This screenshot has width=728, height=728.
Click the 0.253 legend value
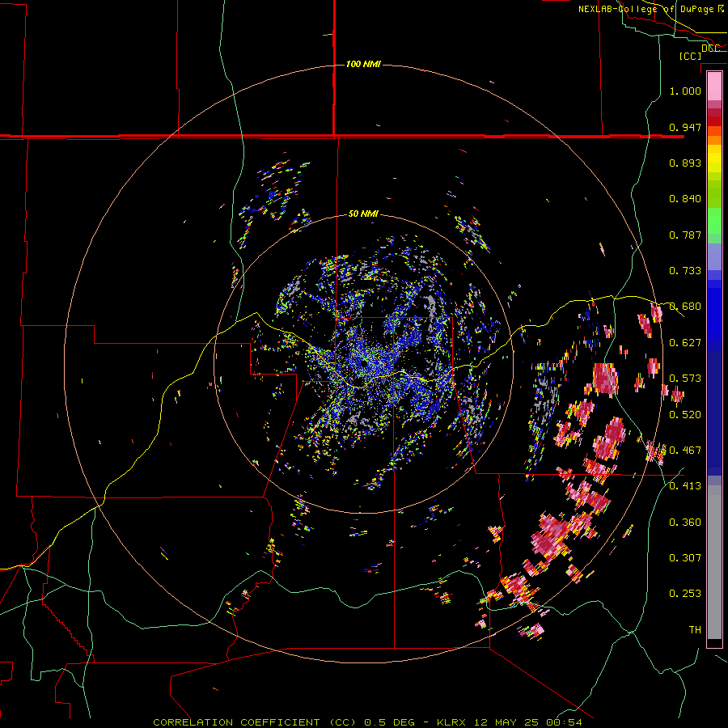pyautogui.click(x=685, y=594)
